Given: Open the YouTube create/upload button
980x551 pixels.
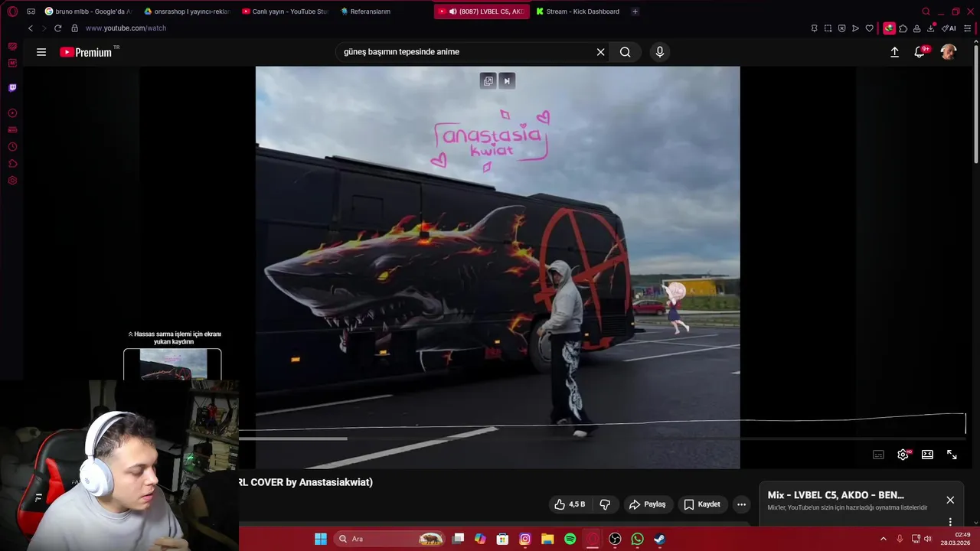Looking at the screenshot, I should 894,52.
